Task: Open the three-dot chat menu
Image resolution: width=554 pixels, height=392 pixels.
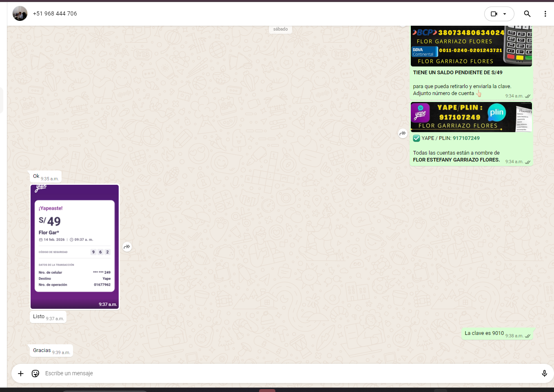Action: pyautogui.click(x=545, y=13)
